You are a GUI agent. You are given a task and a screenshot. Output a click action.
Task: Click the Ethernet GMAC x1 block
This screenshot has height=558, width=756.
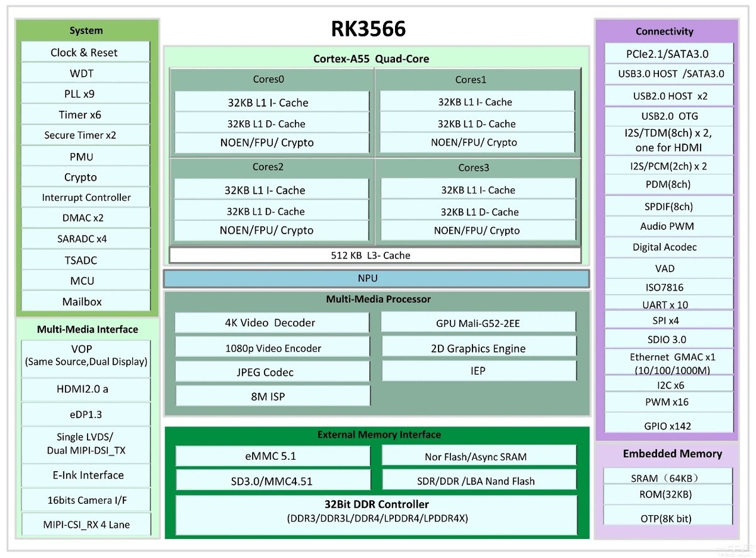pos(669,363)
